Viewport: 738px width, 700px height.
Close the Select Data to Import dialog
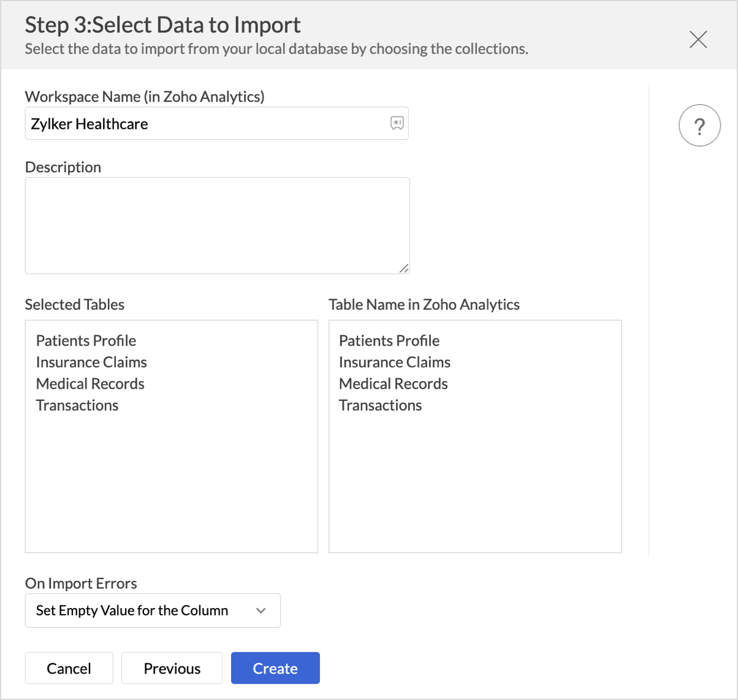pos(698,39)
